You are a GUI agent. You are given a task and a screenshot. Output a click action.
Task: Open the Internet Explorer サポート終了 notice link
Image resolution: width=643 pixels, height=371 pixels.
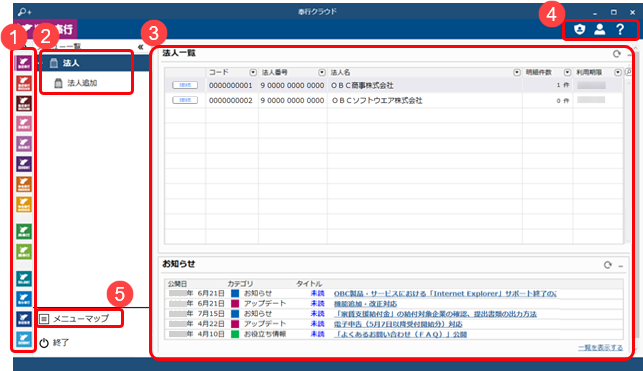pyautogui.click(x=445, y=294)
